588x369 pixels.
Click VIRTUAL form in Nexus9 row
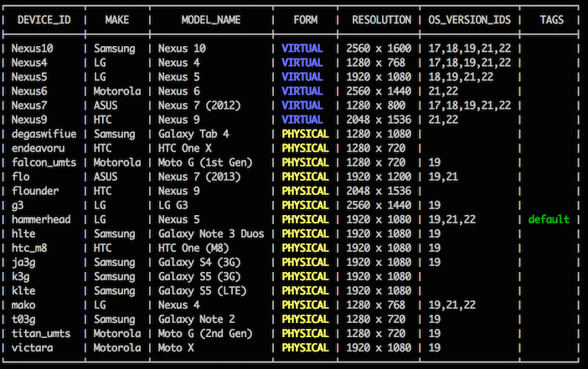pos(302,120)
